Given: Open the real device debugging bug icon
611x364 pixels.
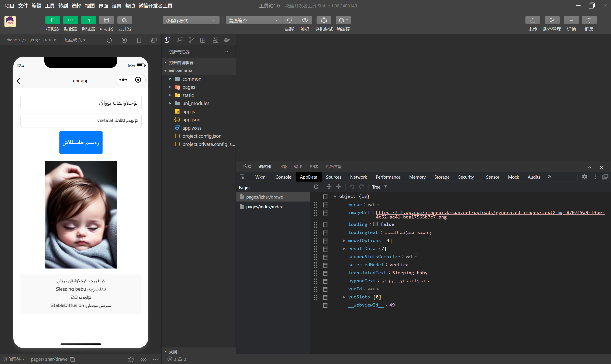Looking at the screenshot, I should point(324,20).
